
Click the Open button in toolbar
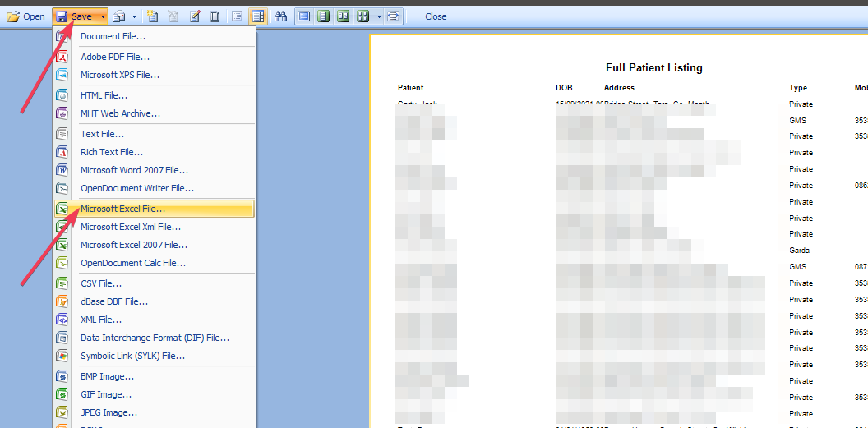tap(25, 16)
